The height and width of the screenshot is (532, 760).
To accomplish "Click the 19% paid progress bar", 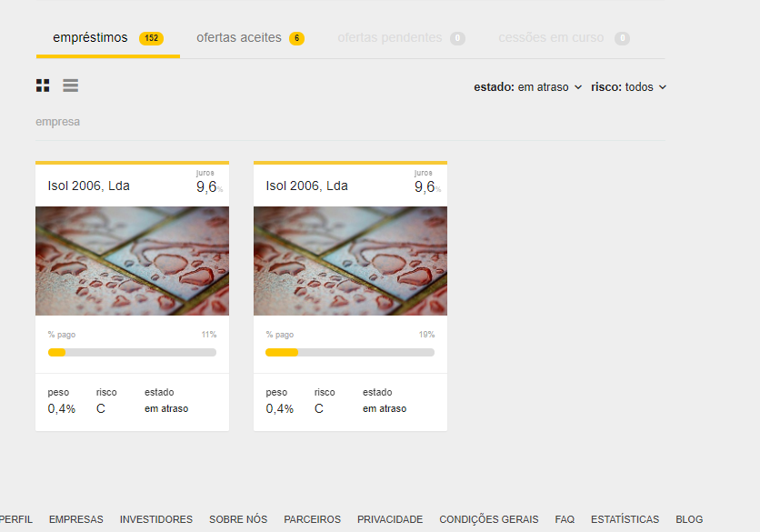I will [x=350, y=353].
